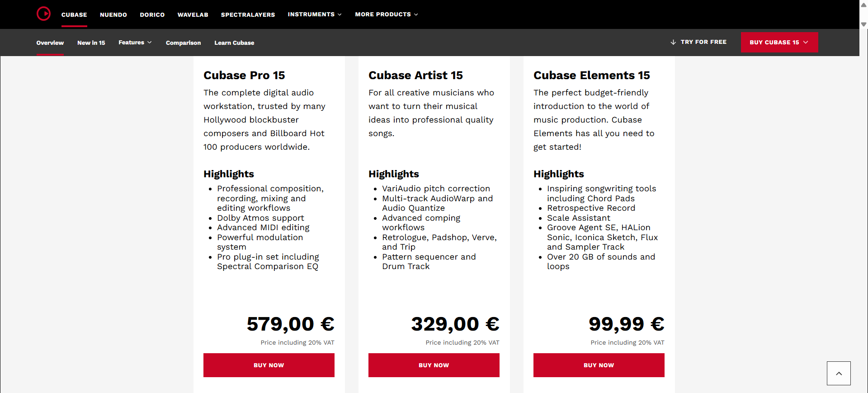Image resolution: width=868 pixels, height=393 pixels.
Task: Expand the Instruments dropdown menu
Action: pyautogui.click(x=315, y=14)
